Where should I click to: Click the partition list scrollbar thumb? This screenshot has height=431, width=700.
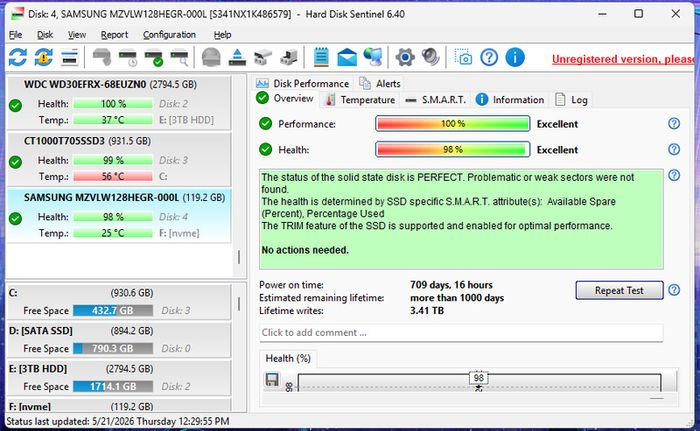[239, 304]
